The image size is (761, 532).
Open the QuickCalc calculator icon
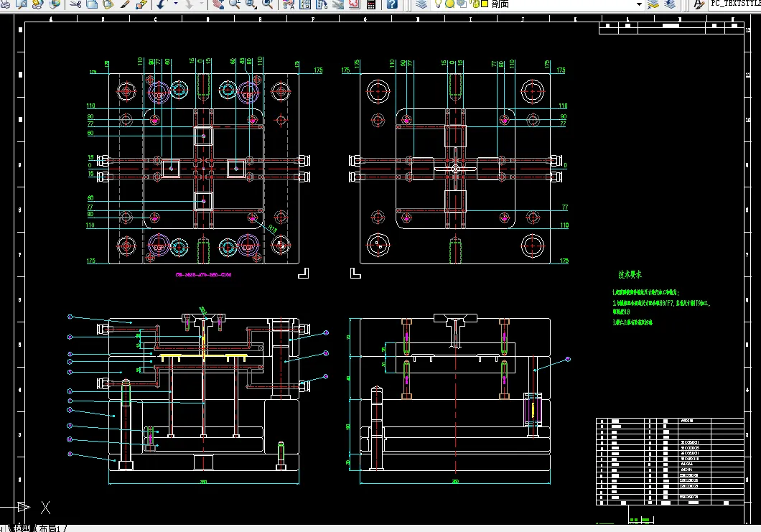370,4
